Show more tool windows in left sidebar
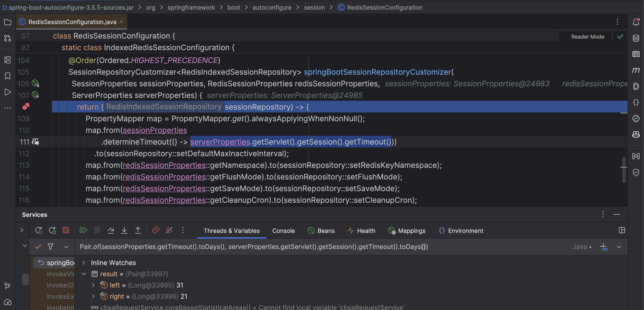644x310 pixels. point(7,108)
